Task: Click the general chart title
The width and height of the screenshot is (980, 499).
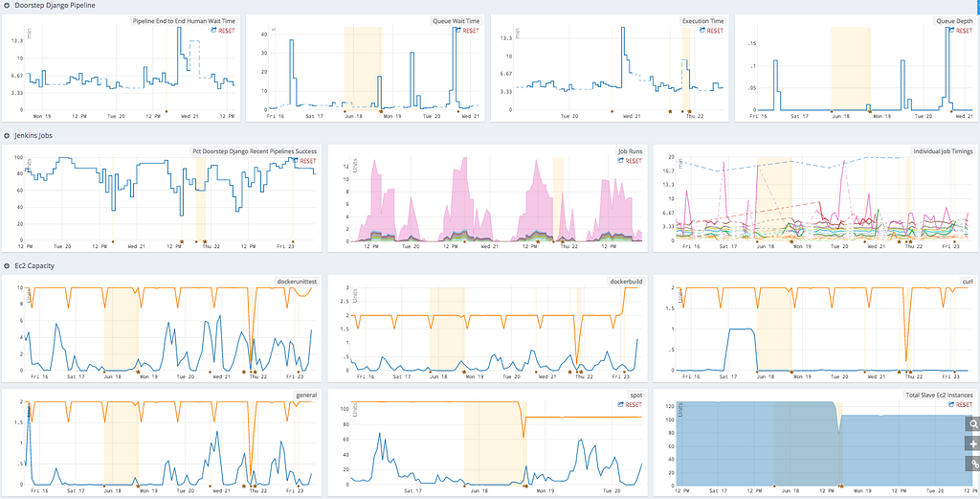Action: click(x=306, y=396)
